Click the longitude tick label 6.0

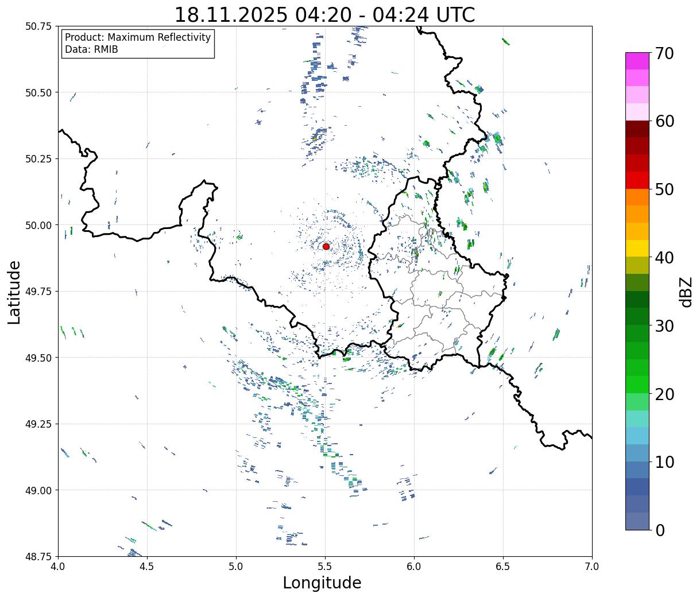click(x=414, y=567)
